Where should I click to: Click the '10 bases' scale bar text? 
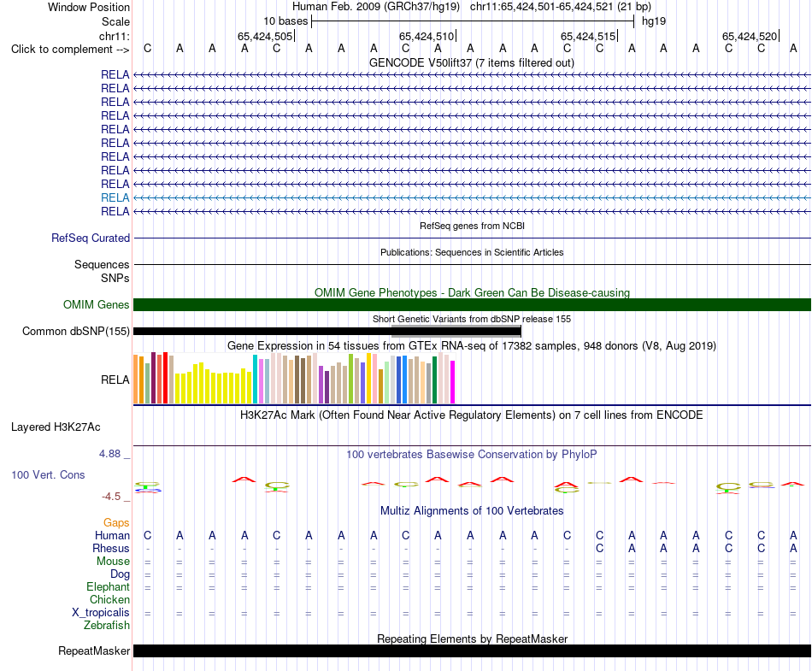pos(285,21)
